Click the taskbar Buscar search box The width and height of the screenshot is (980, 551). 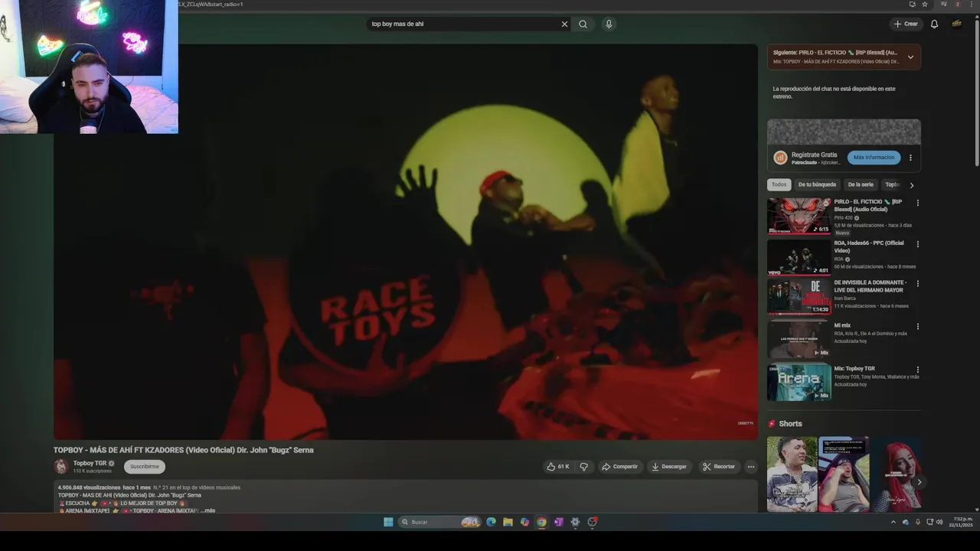tap(439, 522)
